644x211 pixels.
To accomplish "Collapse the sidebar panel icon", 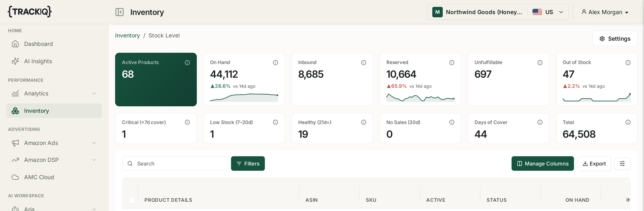I will 120,12.
